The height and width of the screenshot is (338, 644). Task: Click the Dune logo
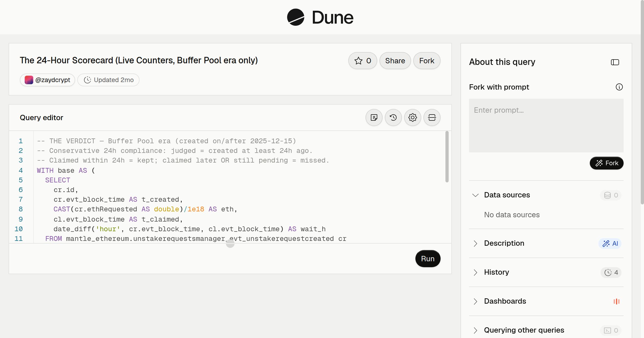point(320,17)
